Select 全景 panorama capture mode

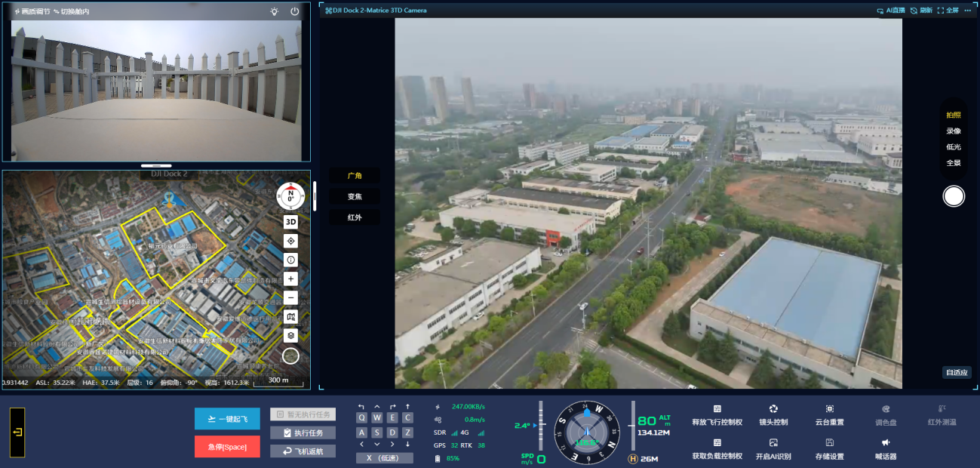954,162
